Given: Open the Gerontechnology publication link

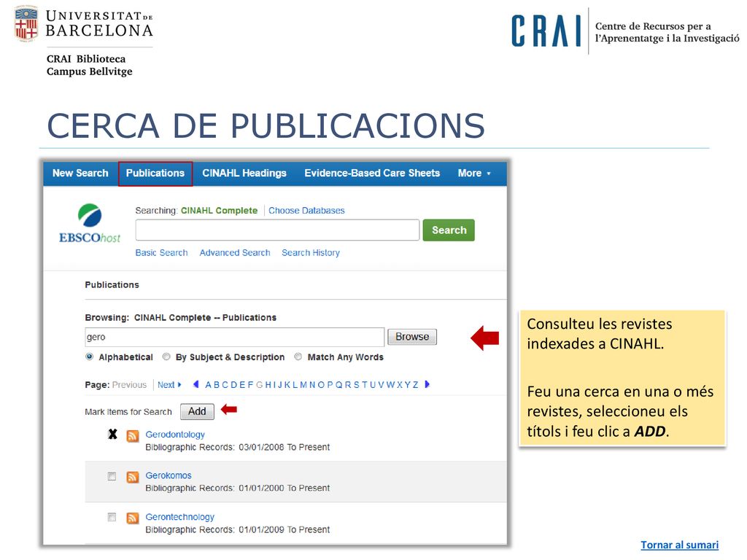Looking at the screenshot, I should click(x=179, y=517).
